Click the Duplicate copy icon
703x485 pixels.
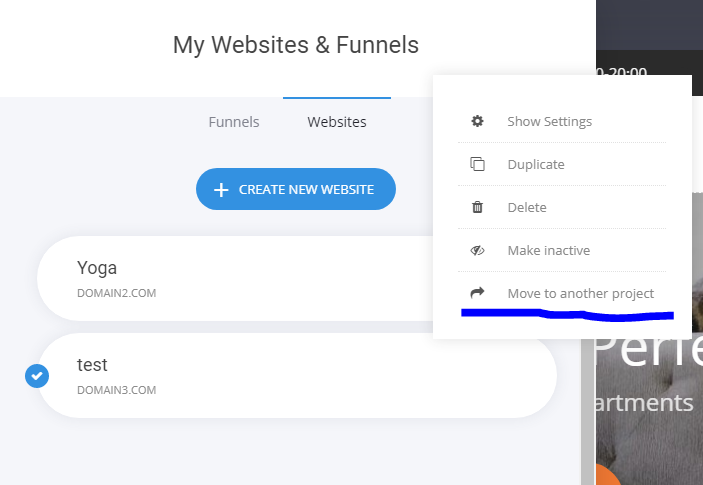(477, 164)
